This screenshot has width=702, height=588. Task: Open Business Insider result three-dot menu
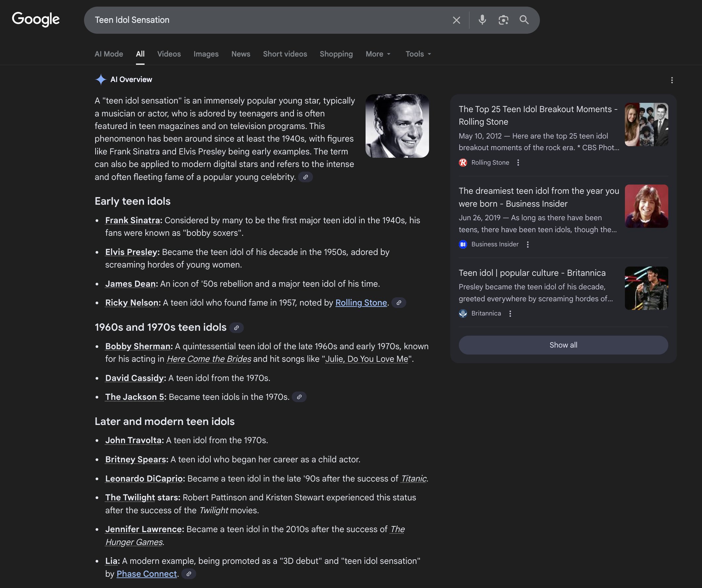(x=528, y=244)
